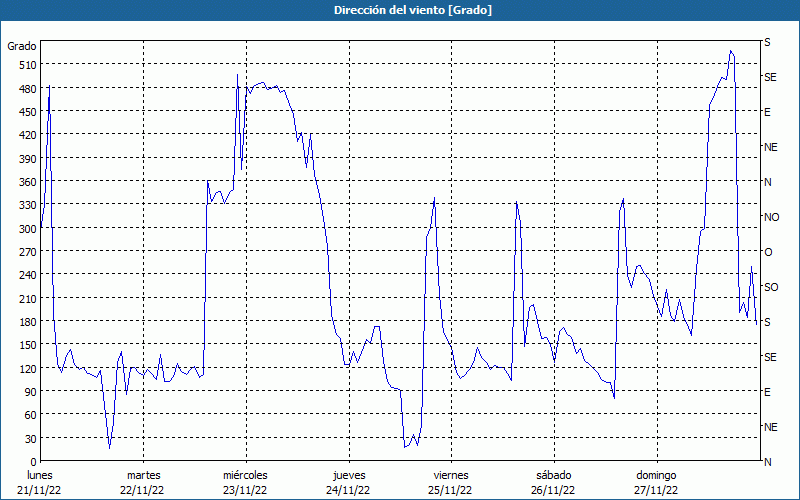Screen dimensions: 800x500
Task: Click the "Grado" unit label of the left axis
Action: (x=22, y=46)
